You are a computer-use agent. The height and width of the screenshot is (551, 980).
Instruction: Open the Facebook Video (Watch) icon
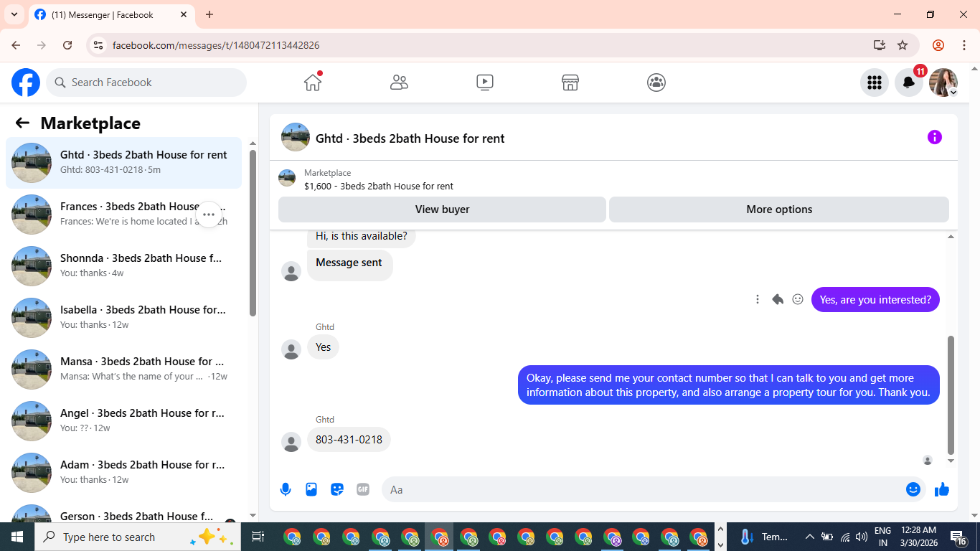pos(485,83)
